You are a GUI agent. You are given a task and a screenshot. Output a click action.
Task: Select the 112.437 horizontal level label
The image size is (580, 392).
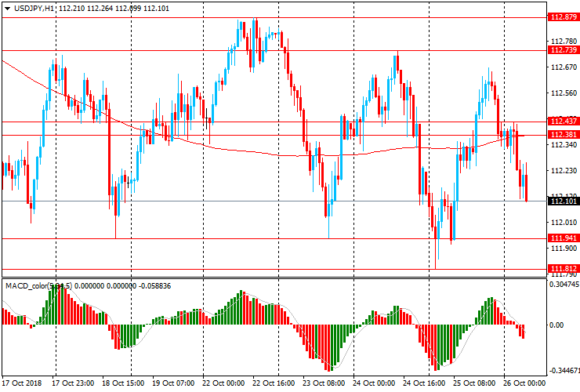tap(564, 121)
